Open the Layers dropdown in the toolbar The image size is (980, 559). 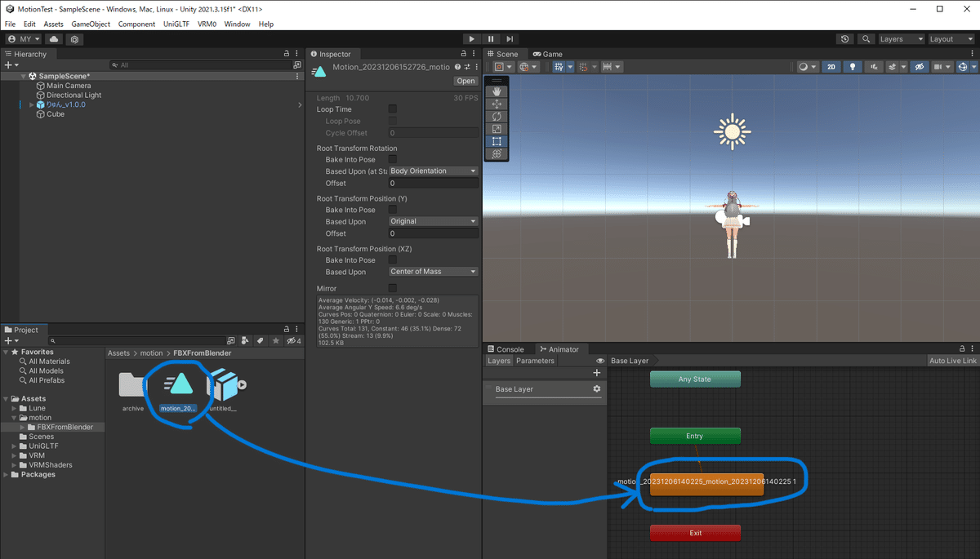(901, 39)
